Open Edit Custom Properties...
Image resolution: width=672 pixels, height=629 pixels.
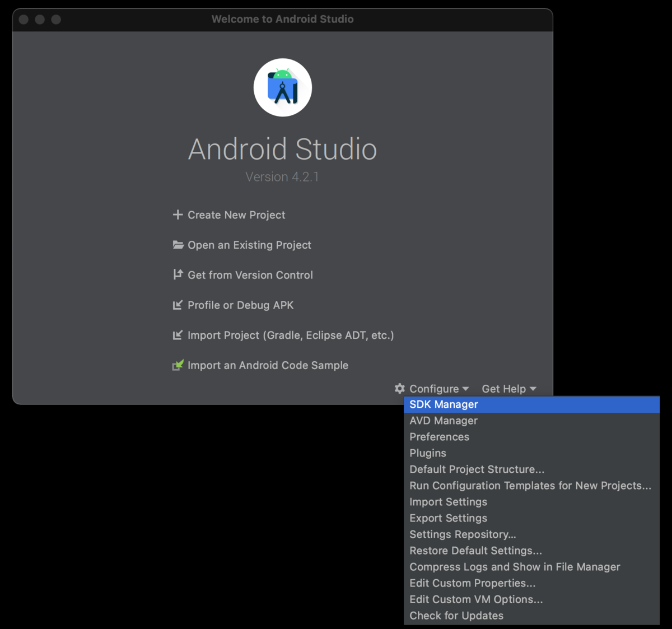coord(531,583)
